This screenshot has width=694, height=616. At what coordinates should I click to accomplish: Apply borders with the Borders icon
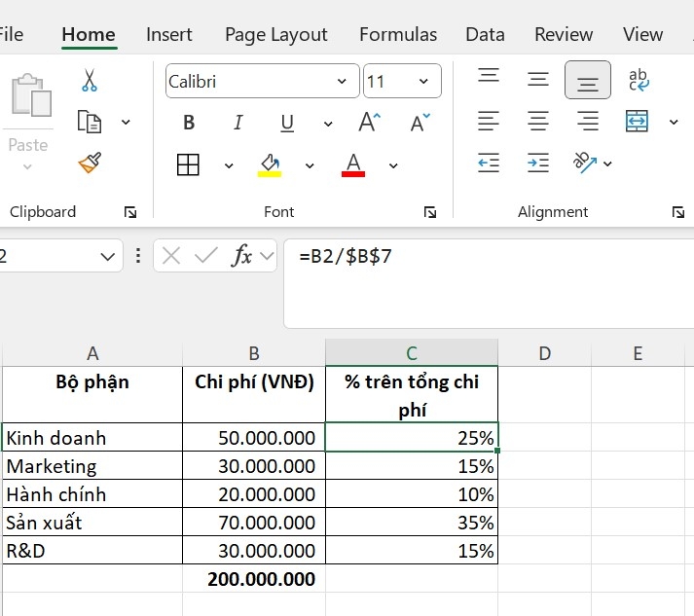pos(188,164)
